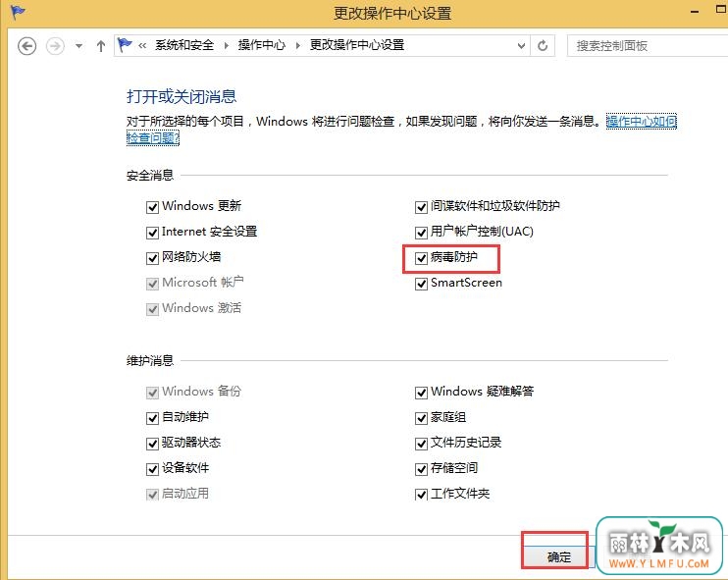Open recent locations dropdown arrow
This screenshot has height=580, width=728.
(x=78, y=46)
